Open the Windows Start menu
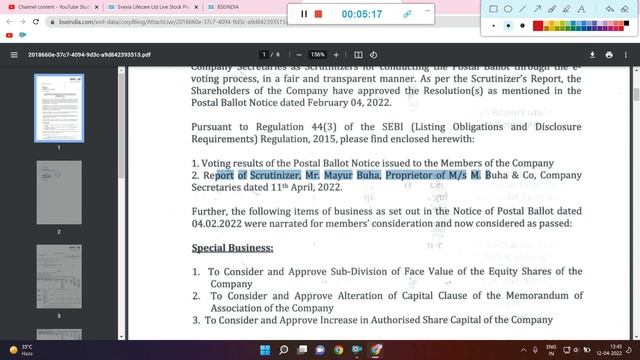Screen dimensions: 640x360 point(265,350)
